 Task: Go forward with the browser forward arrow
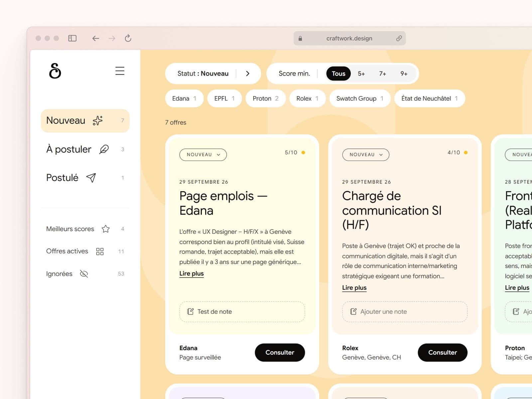pyautogui.click(x=112, y=38)
